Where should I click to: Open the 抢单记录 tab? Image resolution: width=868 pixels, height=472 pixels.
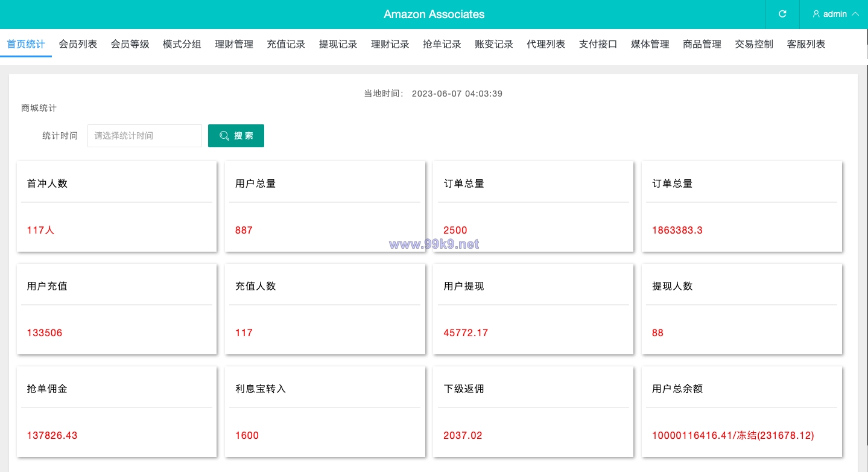tap(442, 44)
